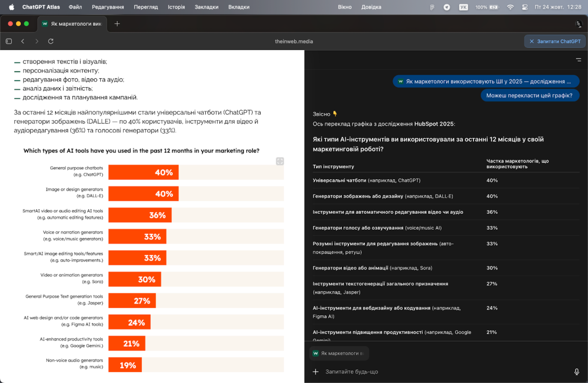This screenshot has width=588, height=383.
Task: Expand the chart image fullscreen icon
Action: pyautogui.click(x=280, y=161)
